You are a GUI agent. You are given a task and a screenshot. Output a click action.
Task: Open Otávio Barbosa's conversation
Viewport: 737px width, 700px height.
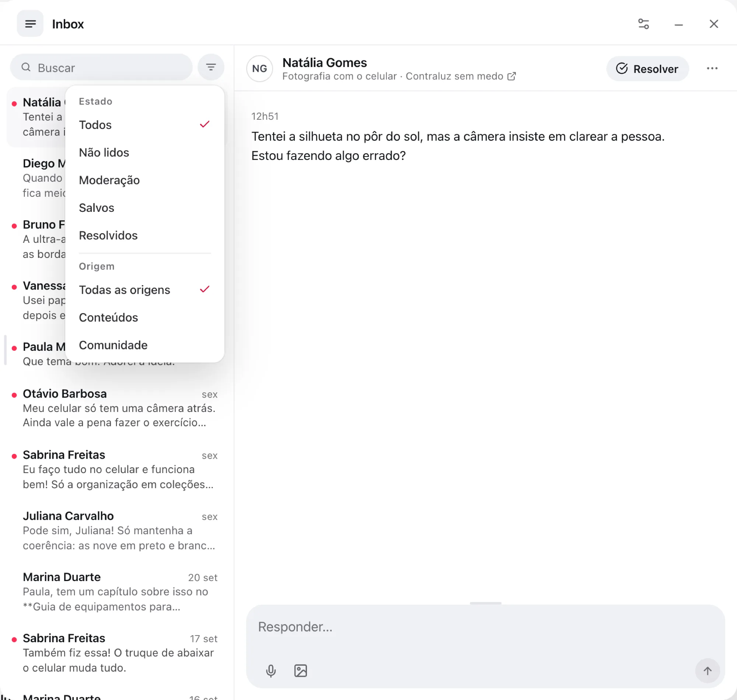pos(116,408)
